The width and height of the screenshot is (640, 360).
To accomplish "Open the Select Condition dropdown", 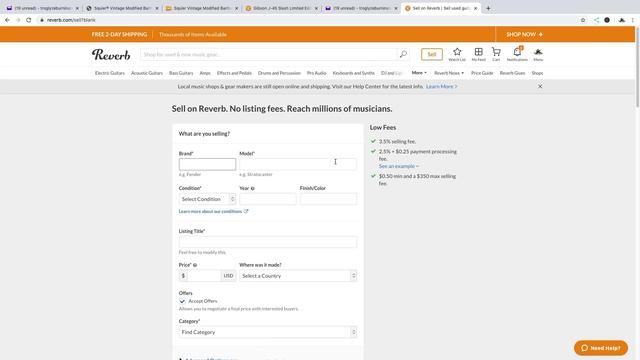I will (207, 199).
